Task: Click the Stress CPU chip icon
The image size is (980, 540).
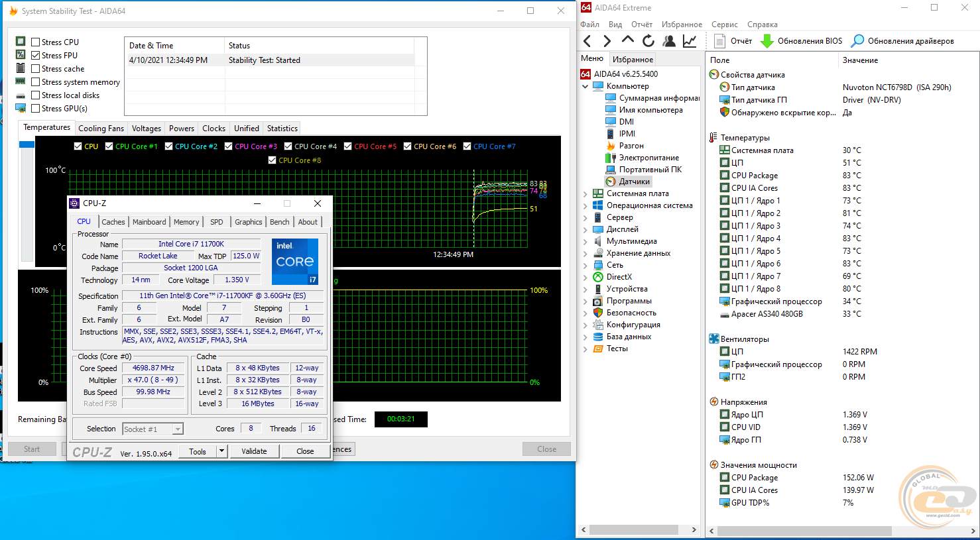Action: coord(21,41)
